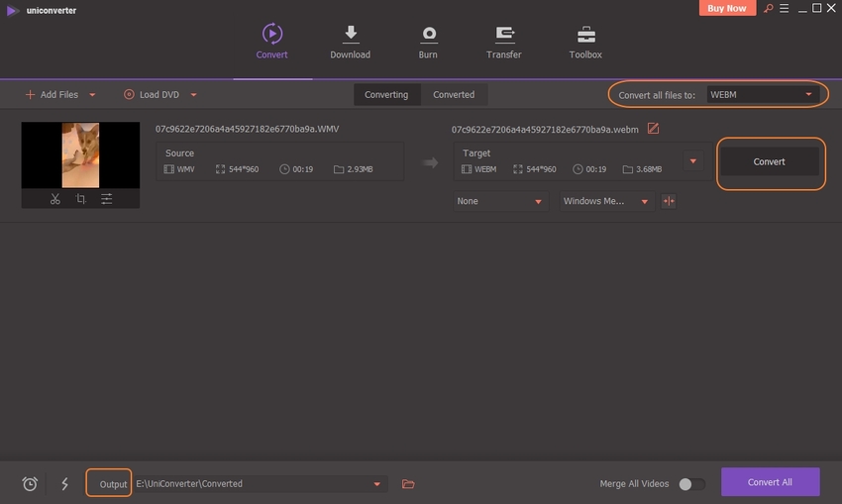Image resolution: width=842 pixels, height=504 pixels.
Task: Toggle the Merge All Videos switch
Action: 691,484
